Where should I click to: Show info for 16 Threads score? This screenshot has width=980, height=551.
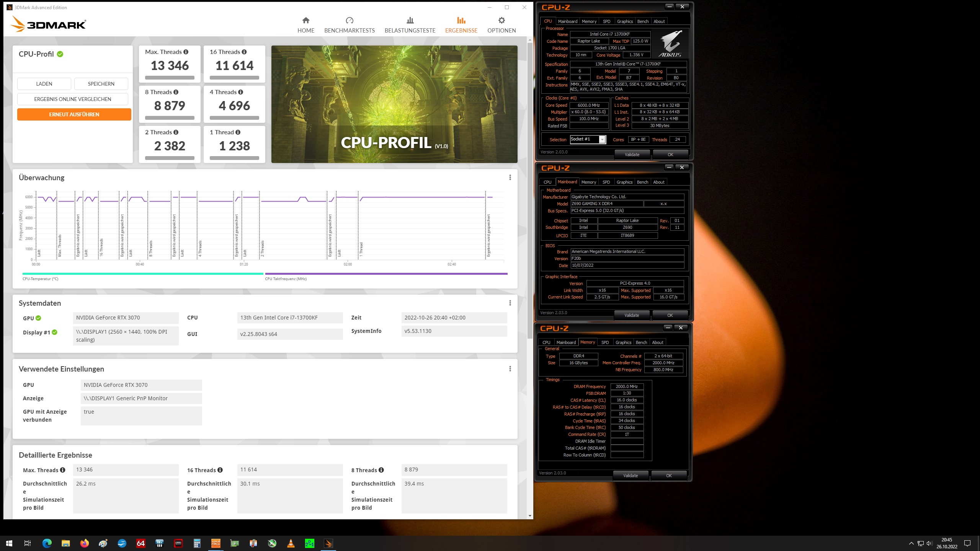244,52
